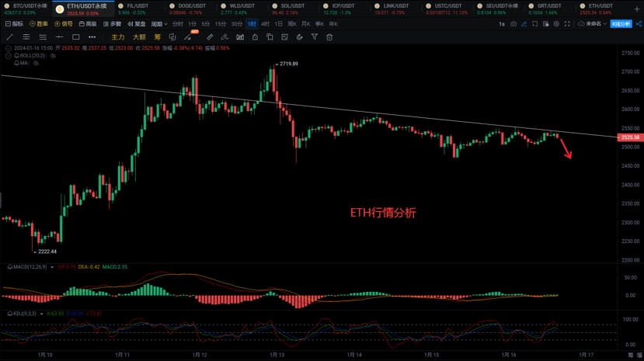The height and width of the screenshot is (361, 644).
Task: Open the KDJ(9,3,3) indicator dropdown
Action: pyautogui.click(x=41, y=314)
